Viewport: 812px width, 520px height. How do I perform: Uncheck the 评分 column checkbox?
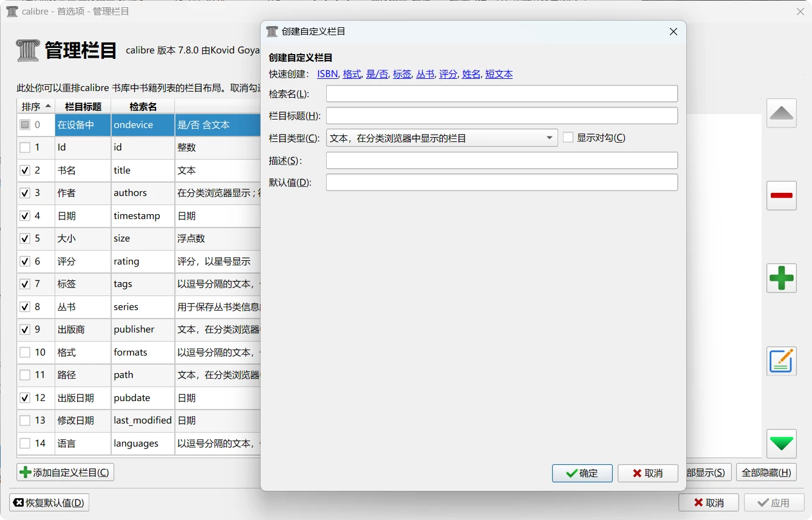click(x=25, y=262)
